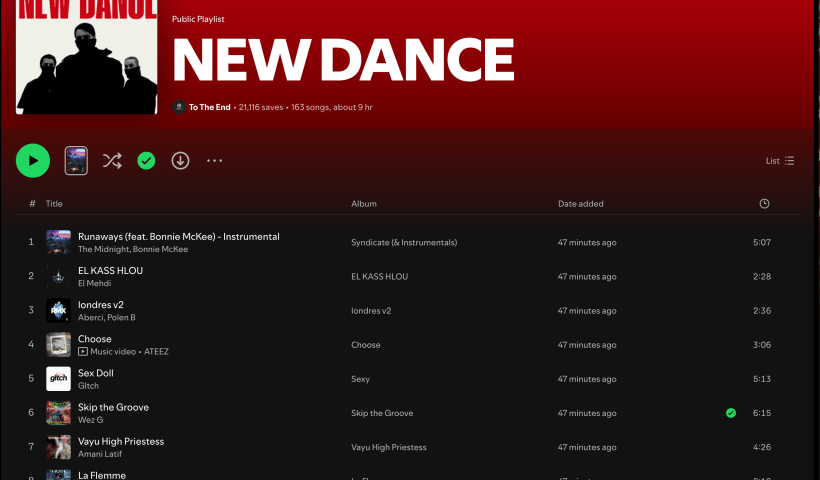Sort by the duration clock icon
This screenshot has width=820, height=480.
(764, 204)
